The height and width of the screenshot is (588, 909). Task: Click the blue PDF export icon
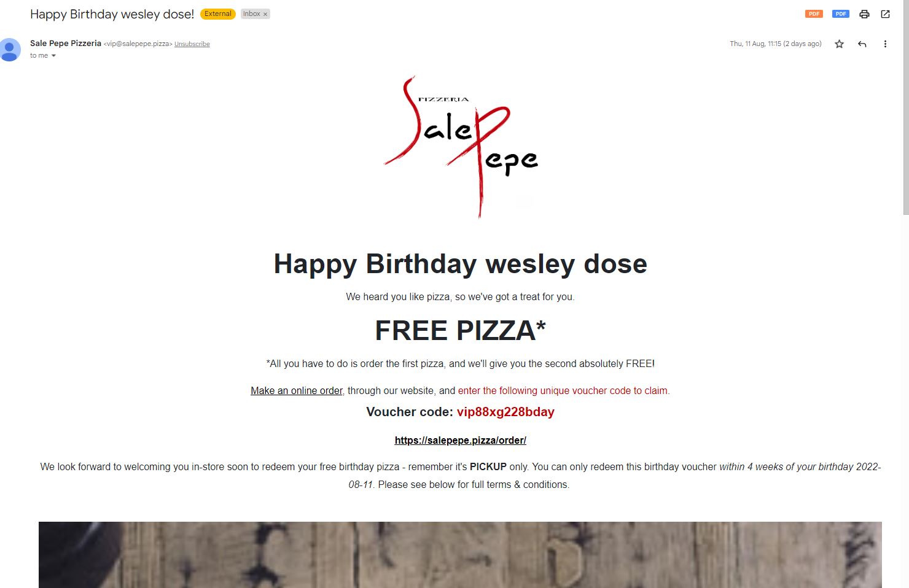tap(840, 14)
